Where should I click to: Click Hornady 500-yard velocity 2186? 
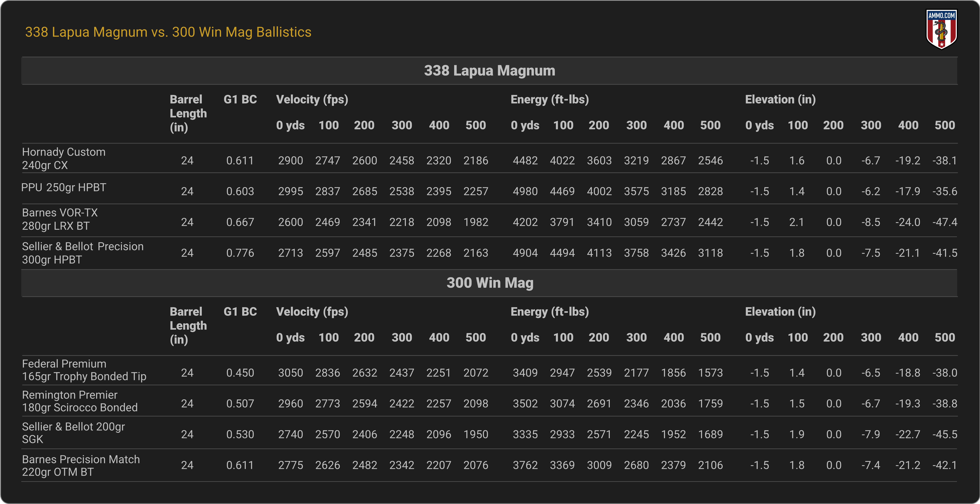click(x=476, y=161)
